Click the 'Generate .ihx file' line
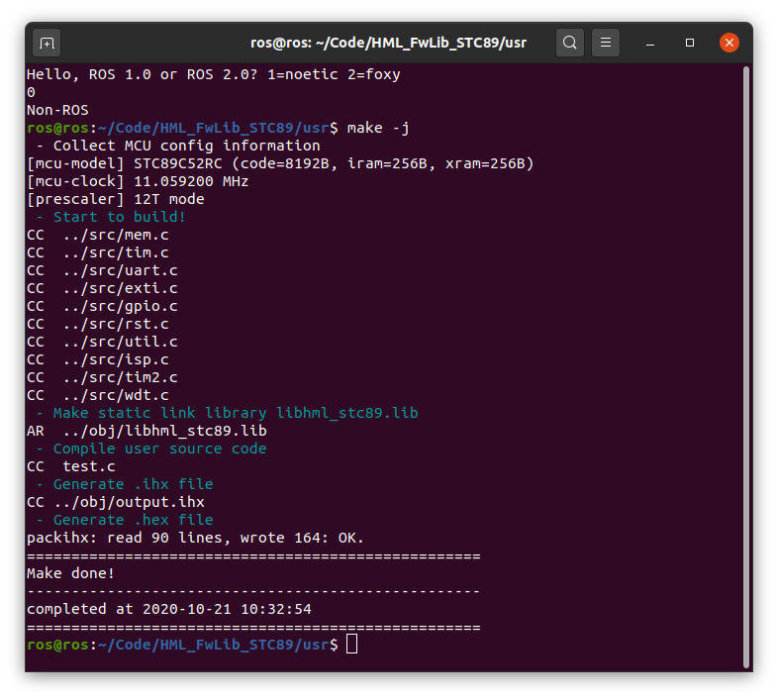The height and width of the screenshot is (700, 778). click(125, 484)
